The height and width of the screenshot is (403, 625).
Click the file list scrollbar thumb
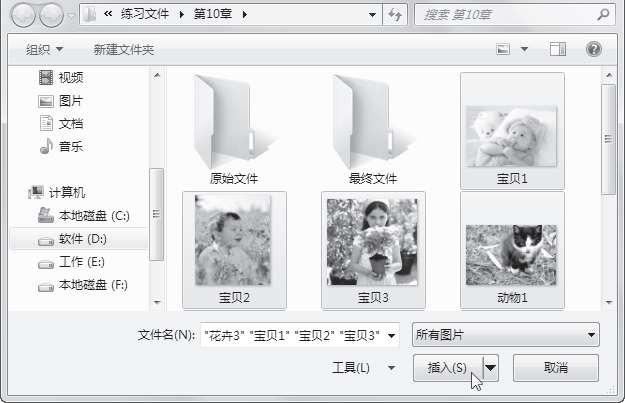pyautogui.click(x=609, y=139)
